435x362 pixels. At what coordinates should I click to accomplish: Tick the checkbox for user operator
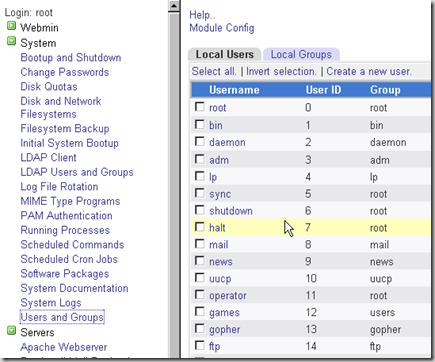(x=200, y=295)
